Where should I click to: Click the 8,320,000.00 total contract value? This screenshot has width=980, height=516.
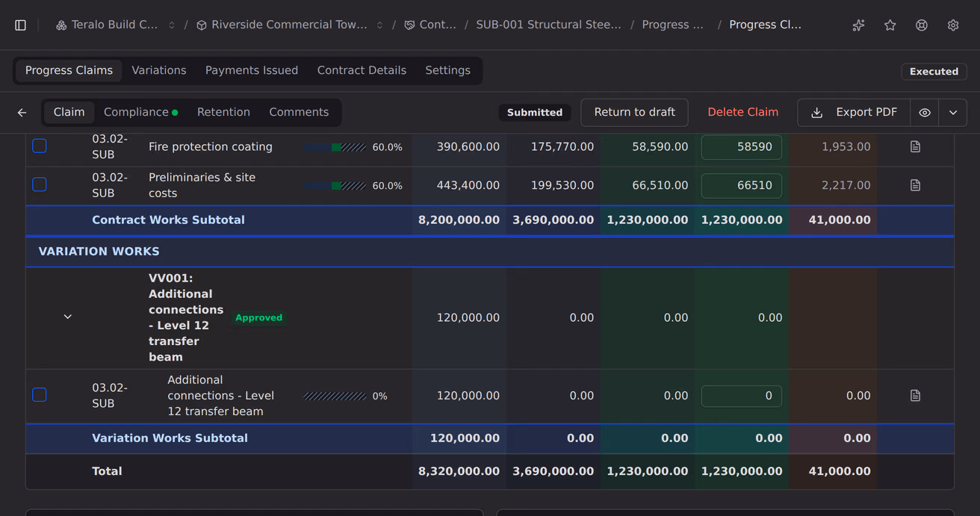(x=459, y=472)
